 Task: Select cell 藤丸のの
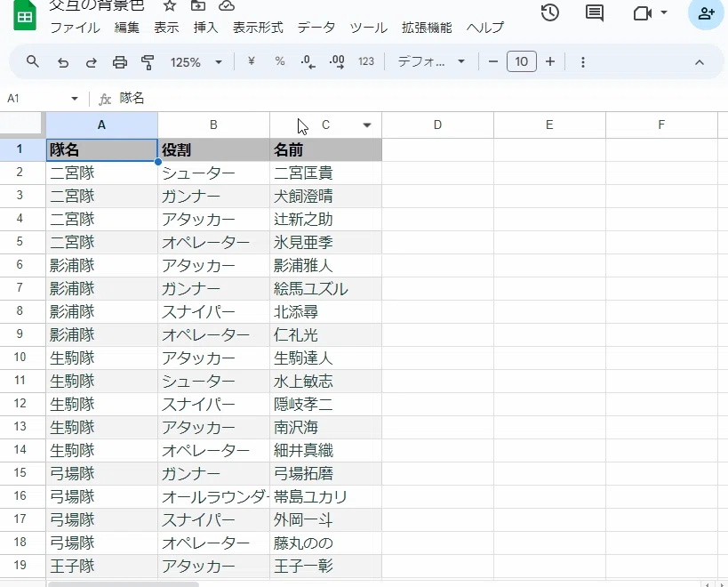coord(325,543)
